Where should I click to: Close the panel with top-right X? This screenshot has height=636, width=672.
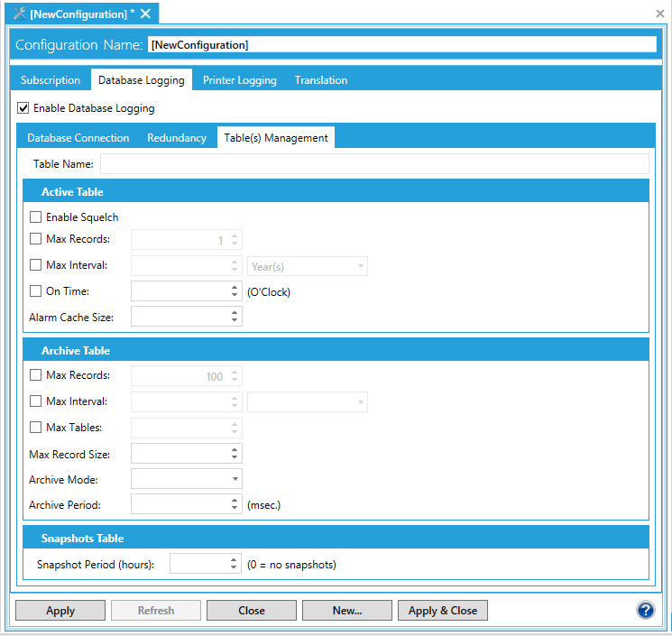pyautogui.click(x=659, y=14)
